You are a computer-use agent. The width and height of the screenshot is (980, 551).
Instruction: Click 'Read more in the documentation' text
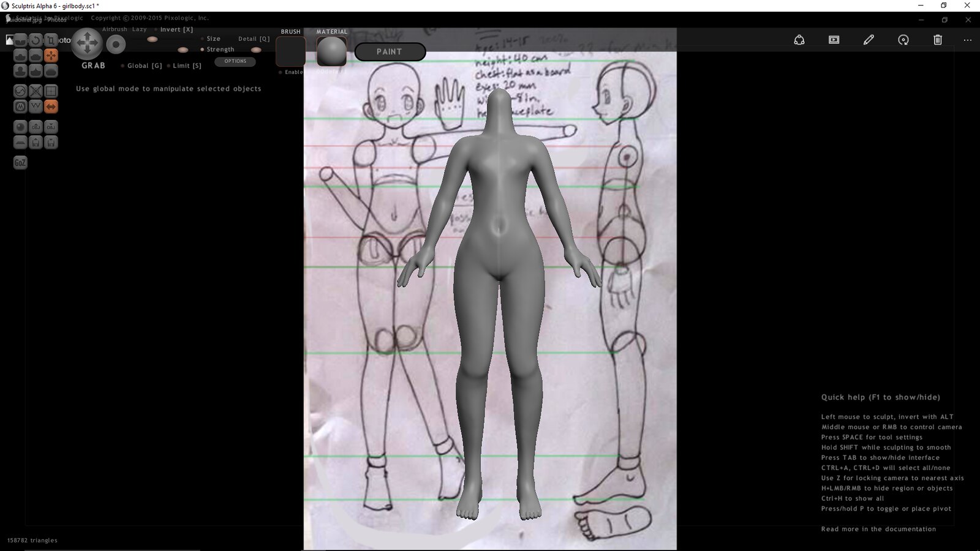tap(878, 529)
